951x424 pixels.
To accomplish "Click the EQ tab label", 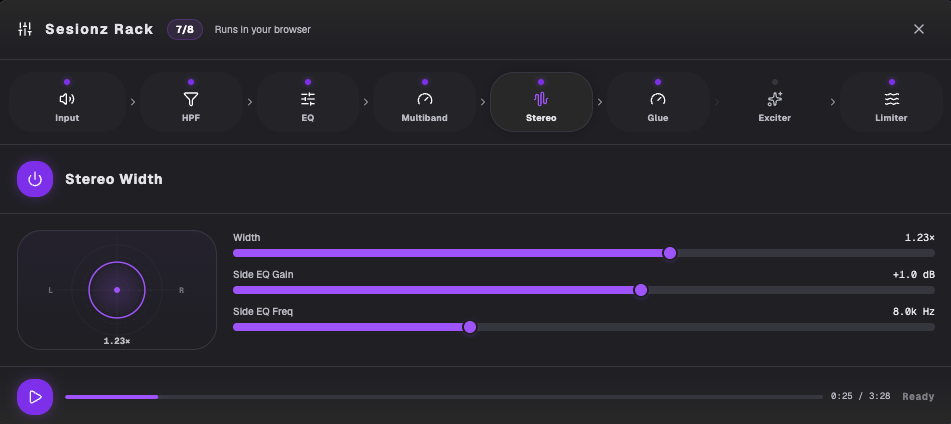I will (307, 118).
